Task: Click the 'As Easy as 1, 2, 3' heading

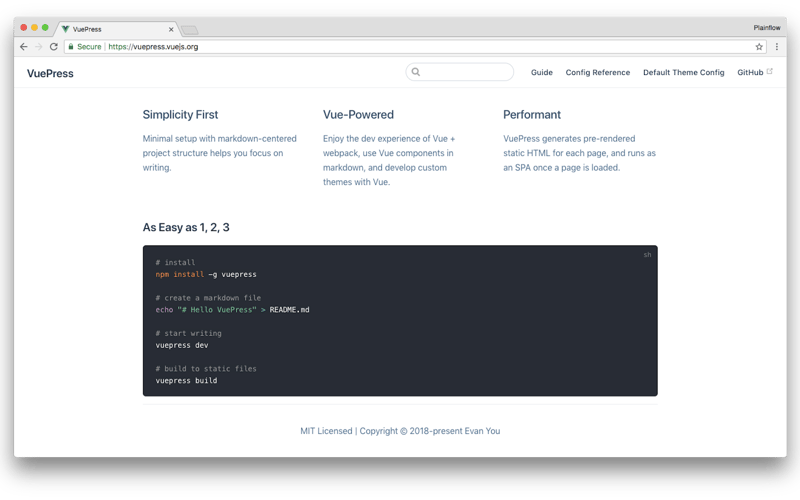Action: [186, 228]
